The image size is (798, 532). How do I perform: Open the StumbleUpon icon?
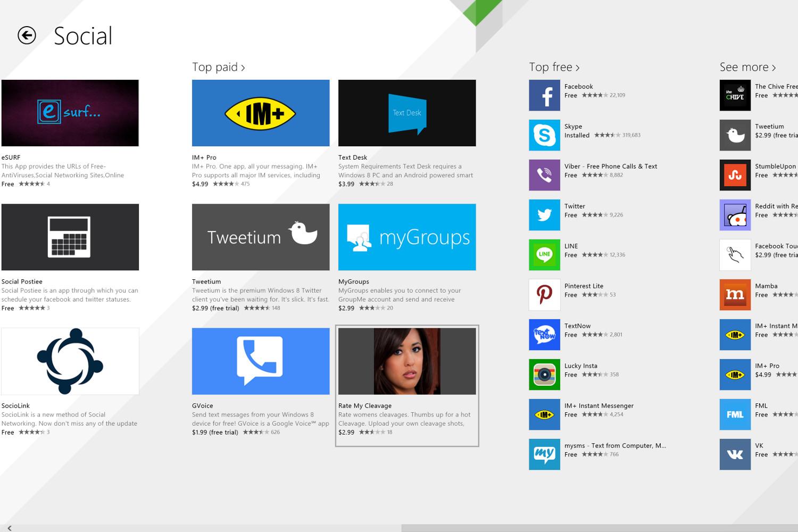pos(735,175)
